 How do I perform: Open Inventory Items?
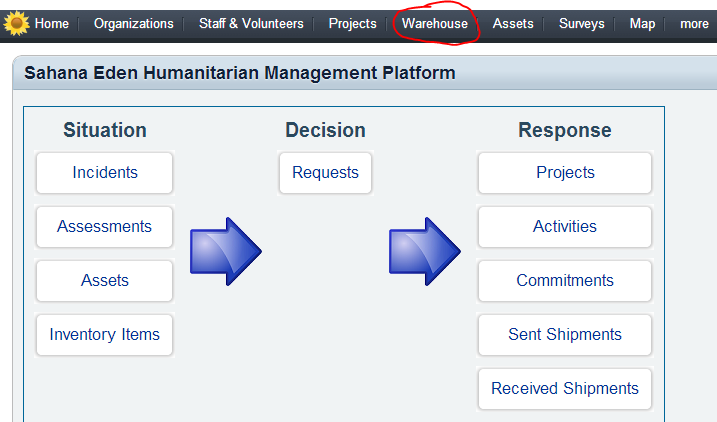coord(105,335)
